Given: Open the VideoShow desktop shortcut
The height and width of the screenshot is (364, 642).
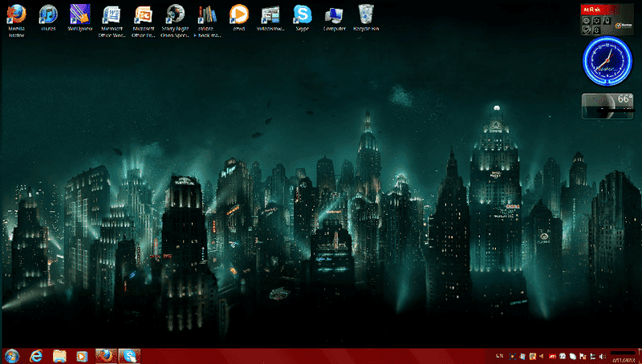Looking at the screenshot, I should point(270,18).
